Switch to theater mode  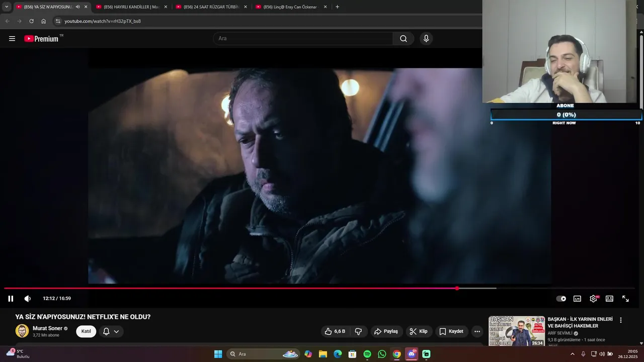609,299
